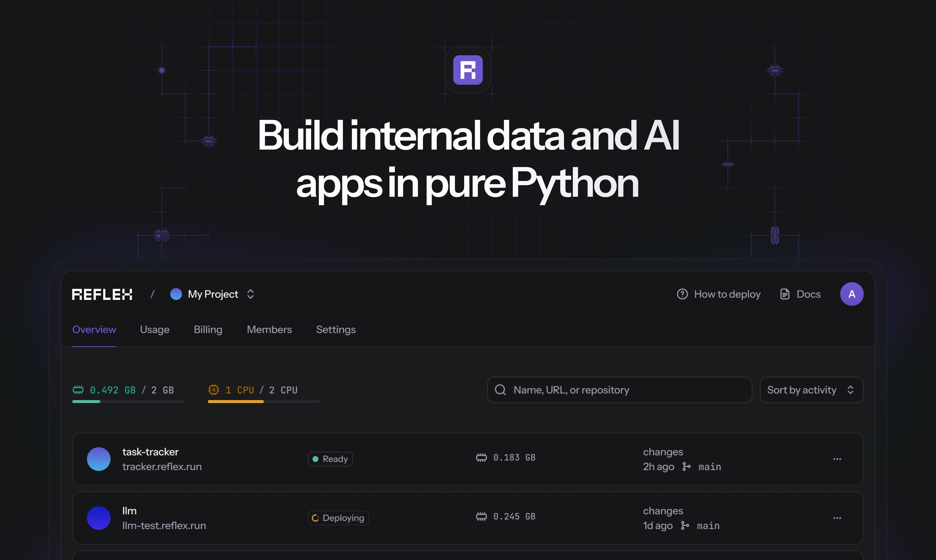
Task: Select the Overview tab
Action: point(94,329)
